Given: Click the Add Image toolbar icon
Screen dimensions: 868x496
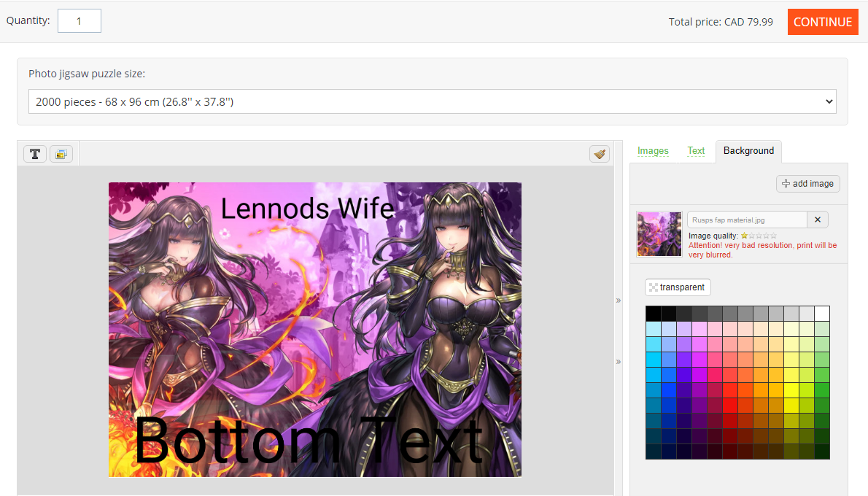Looking at the screenshot, I should pos(61,154).
